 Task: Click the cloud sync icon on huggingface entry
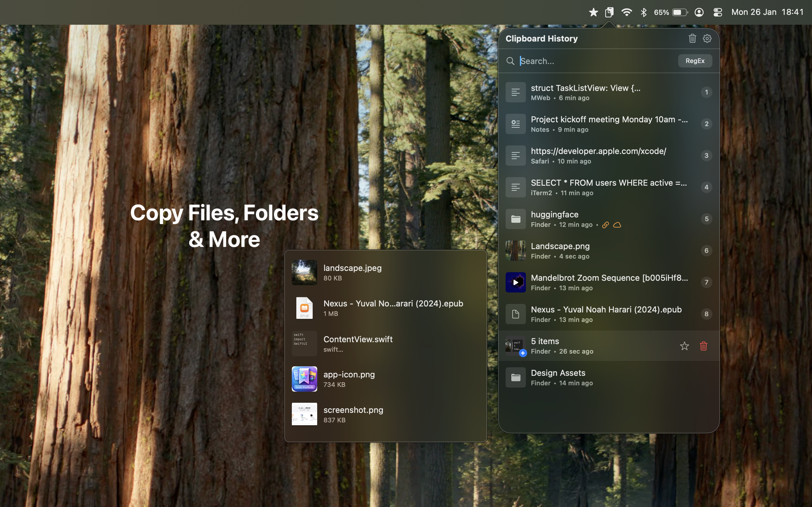coord(617,225)
